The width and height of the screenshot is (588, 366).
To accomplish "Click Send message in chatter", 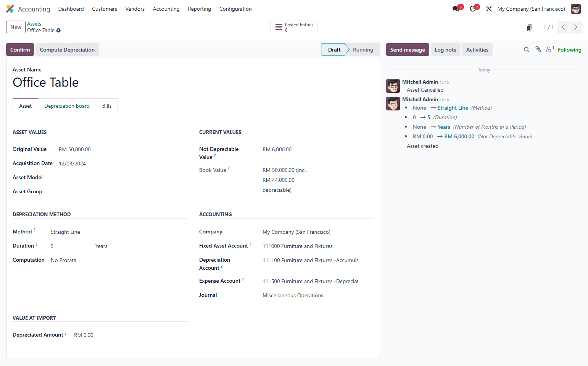I will [408, 50].
